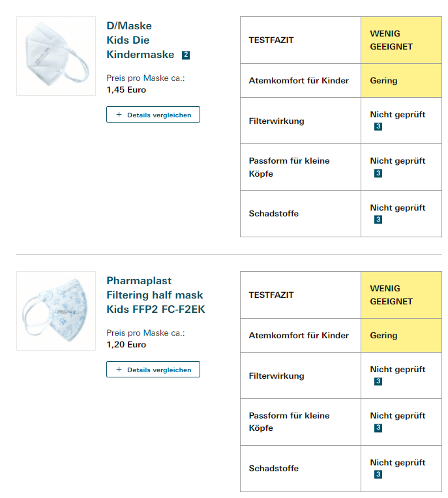
Task: Click footnote 3 badge in Pharmaplast Filterwirkung row
Action: pos(378,381)
